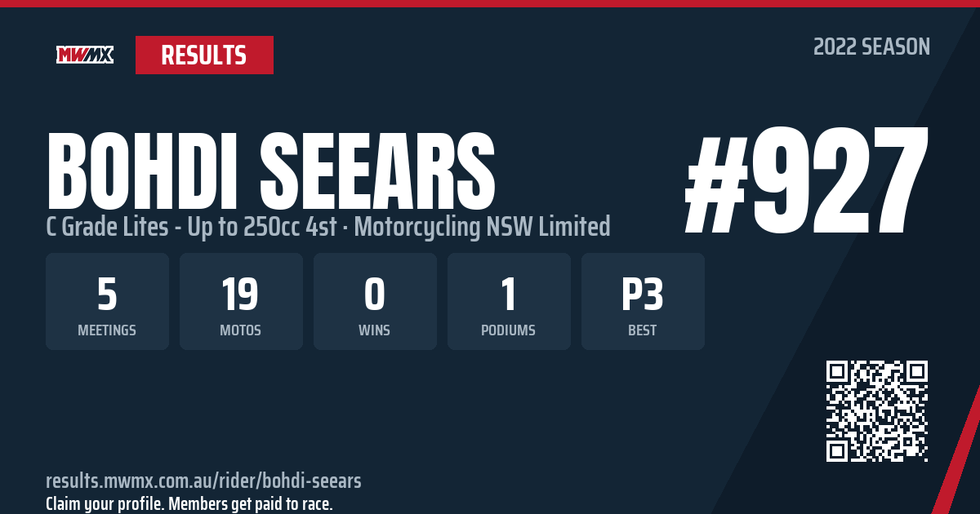Select the 19 Motos stat card
The width and height of the screenshot is (980, 514).
pyautogui.click(x=241, y=301)
